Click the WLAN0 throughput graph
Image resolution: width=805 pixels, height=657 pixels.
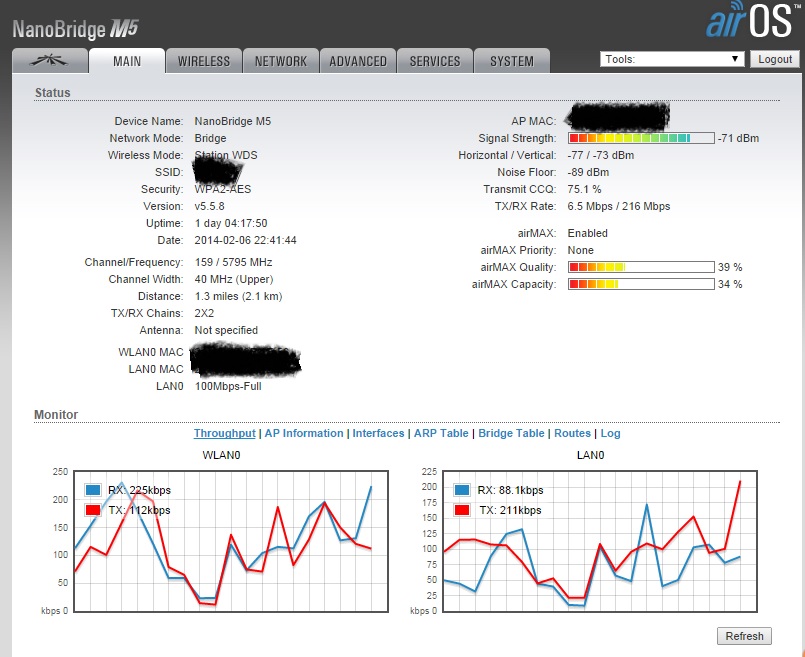click(x=231, y=541)
